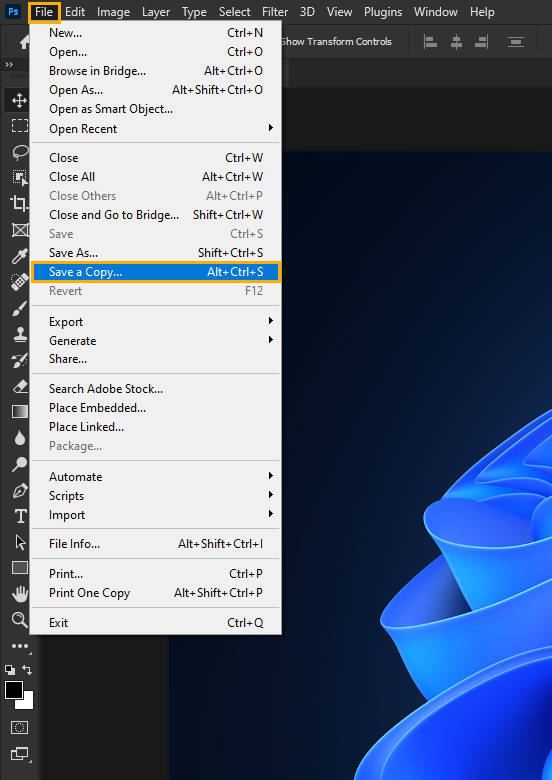Screen dimensions: 552x780
Task: Select the Eraser tool
Action: pyautogui.click(x=19, y=386)
